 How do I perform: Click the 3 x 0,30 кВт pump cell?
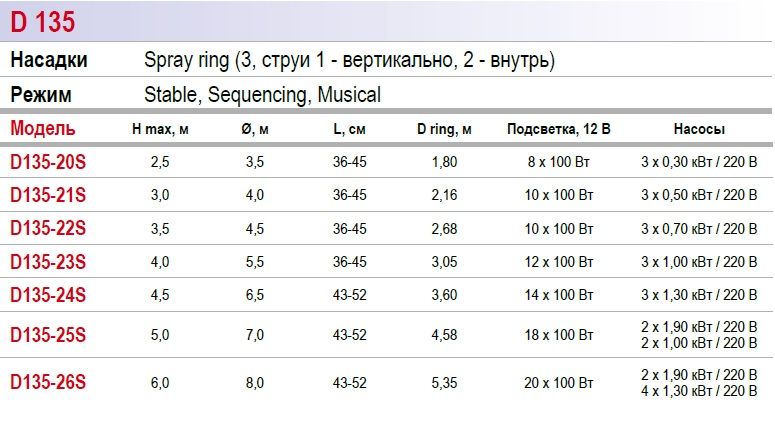coord(699,160)
